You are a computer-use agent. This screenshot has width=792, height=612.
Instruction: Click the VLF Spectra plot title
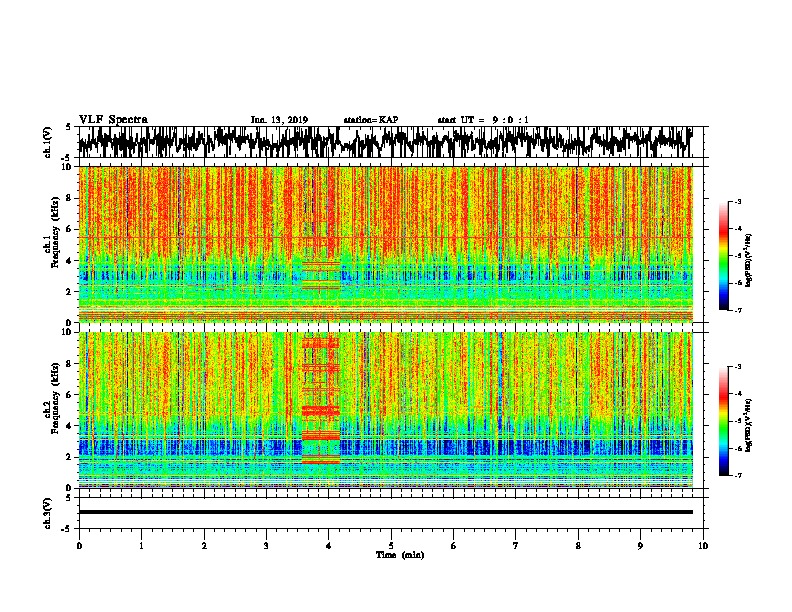pyautogui.click(x=113, y=120)
